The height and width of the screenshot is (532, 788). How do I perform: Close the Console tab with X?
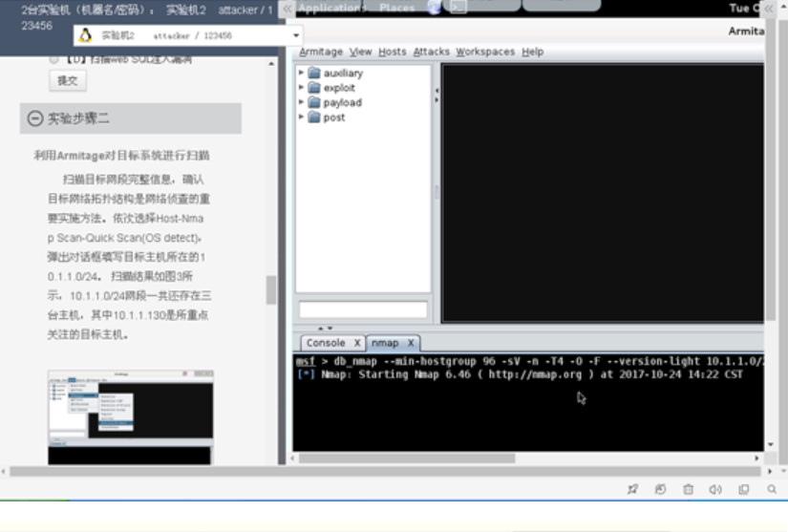coord(357,343)
